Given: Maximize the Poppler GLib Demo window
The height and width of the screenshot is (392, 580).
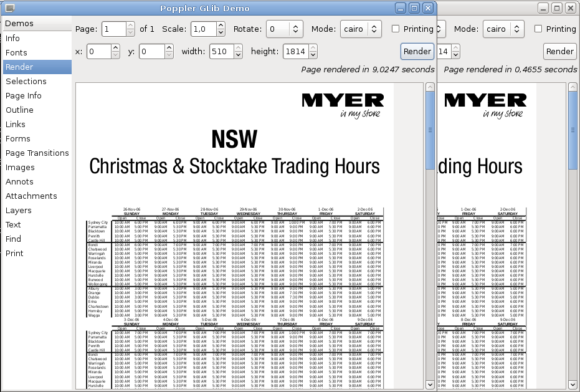Looking at the screenshot, I should point(414,8).
